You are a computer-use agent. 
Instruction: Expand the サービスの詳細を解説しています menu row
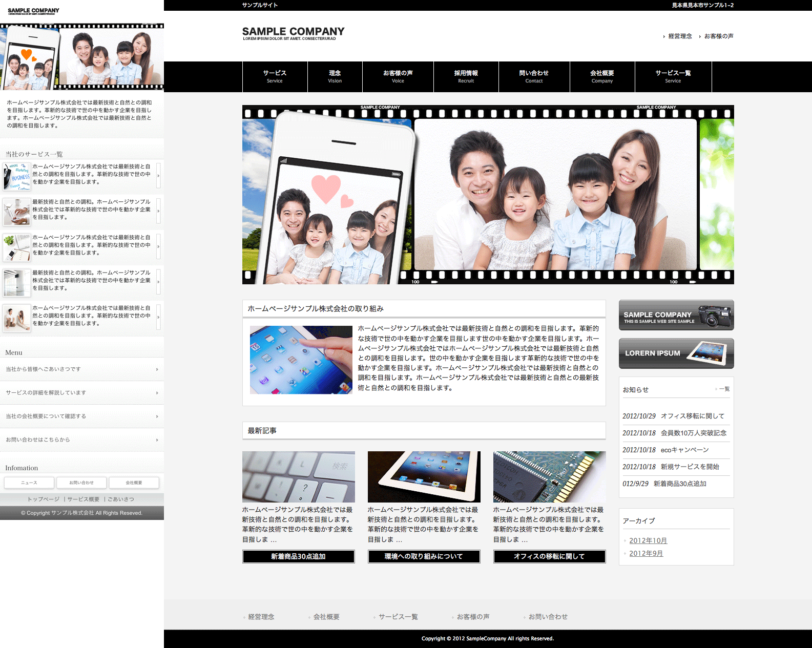[x=82, y=393]
